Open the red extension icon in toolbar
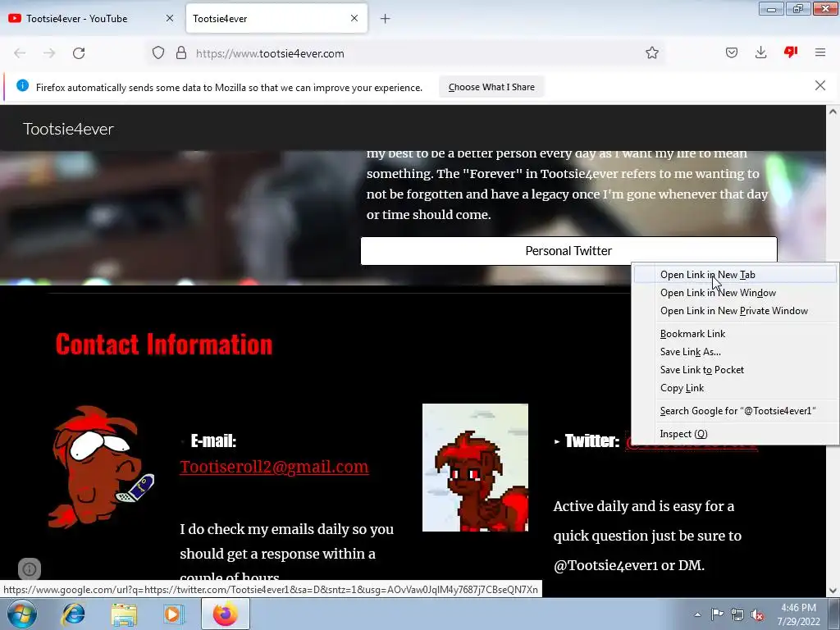This screenshot has height=630, width=840. click(x=791, y=52)
